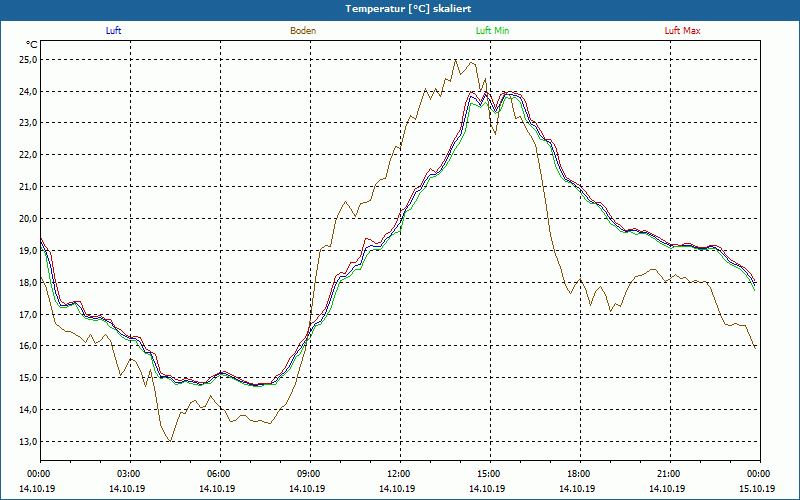
Task: Click the 18,0 y-axis value
Action: tap(29, 283)
